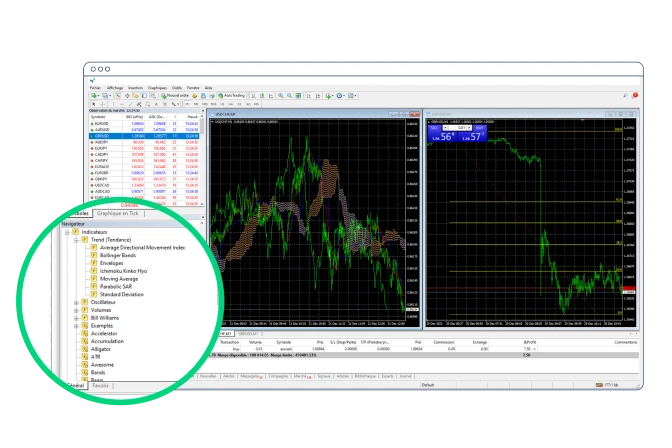Toggle the Terminal window icon
Viewport: 672px width, 448px height.
click(144, 96)
